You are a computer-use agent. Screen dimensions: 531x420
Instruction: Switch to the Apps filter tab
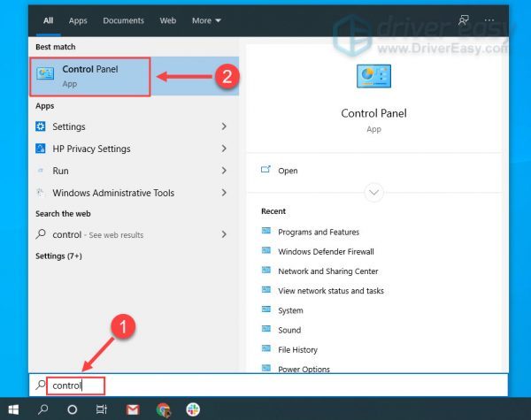pyautogui.click(x=78, y=19)
